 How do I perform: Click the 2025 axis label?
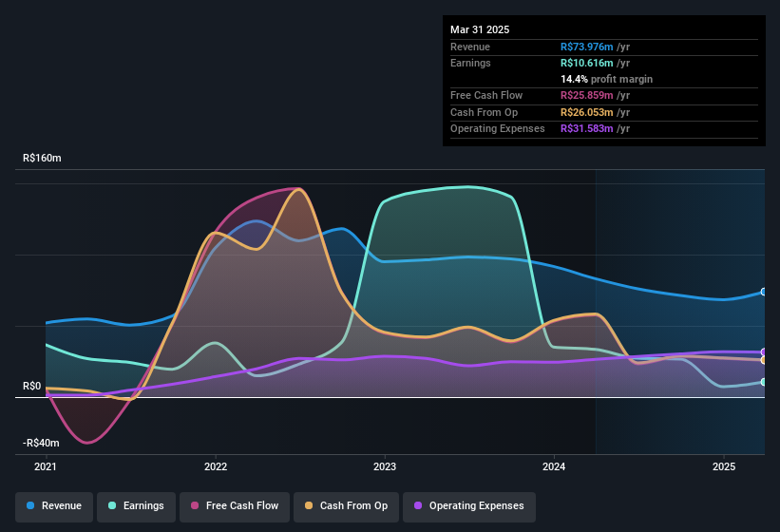tap(724, 466)
